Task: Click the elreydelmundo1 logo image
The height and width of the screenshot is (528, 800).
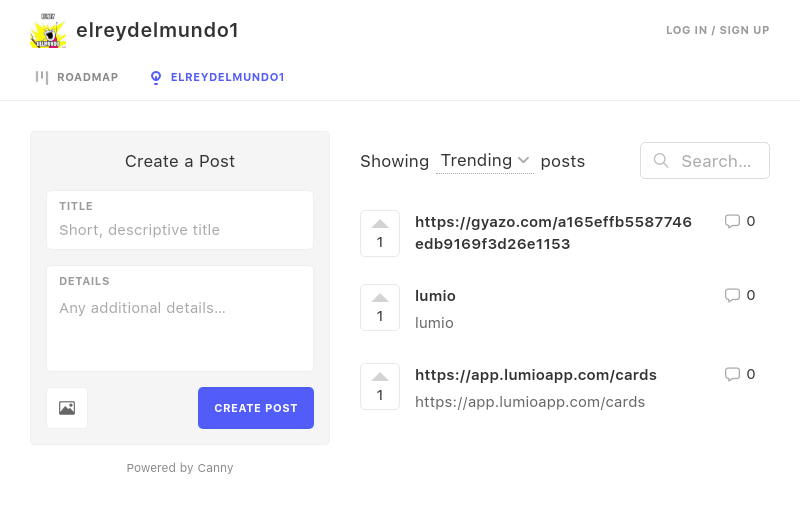Action: 48,31
